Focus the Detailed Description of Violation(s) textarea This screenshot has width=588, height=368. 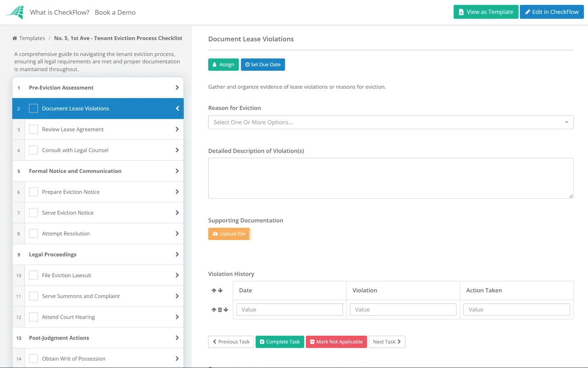point(391,178)
